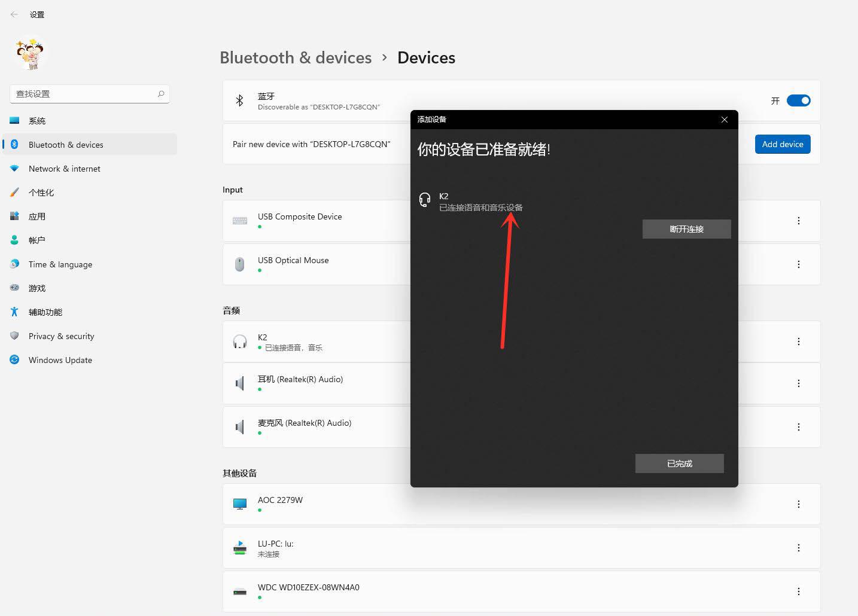Viewport: 858px width, 616px height.
Task: Click the 辅助功能 accessibility icon
Action: pos(14,312)
